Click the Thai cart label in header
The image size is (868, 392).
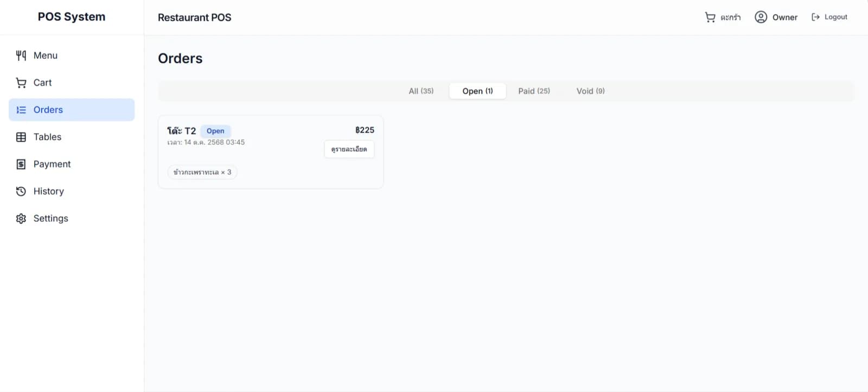(x=731, y=17)
